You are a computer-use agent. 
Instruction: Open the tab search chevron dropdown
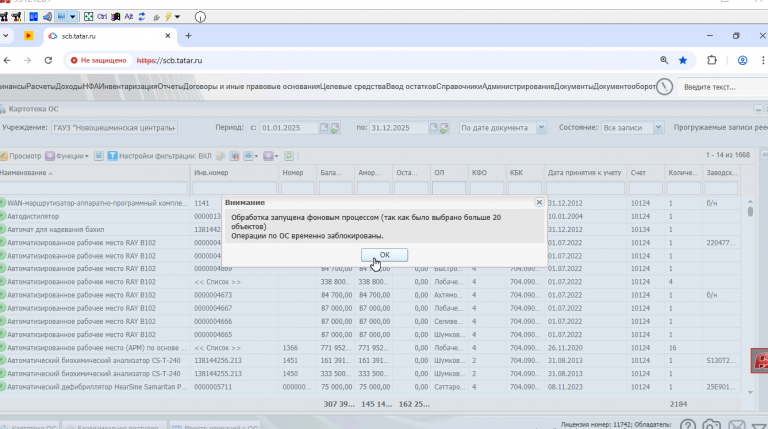coord(5,36)
